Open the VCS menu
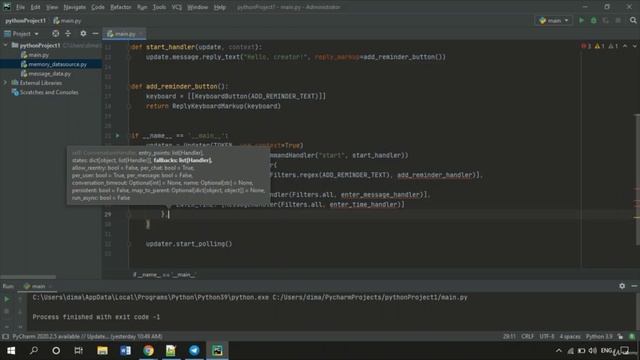640x360 pixels. tap(176, 7)
